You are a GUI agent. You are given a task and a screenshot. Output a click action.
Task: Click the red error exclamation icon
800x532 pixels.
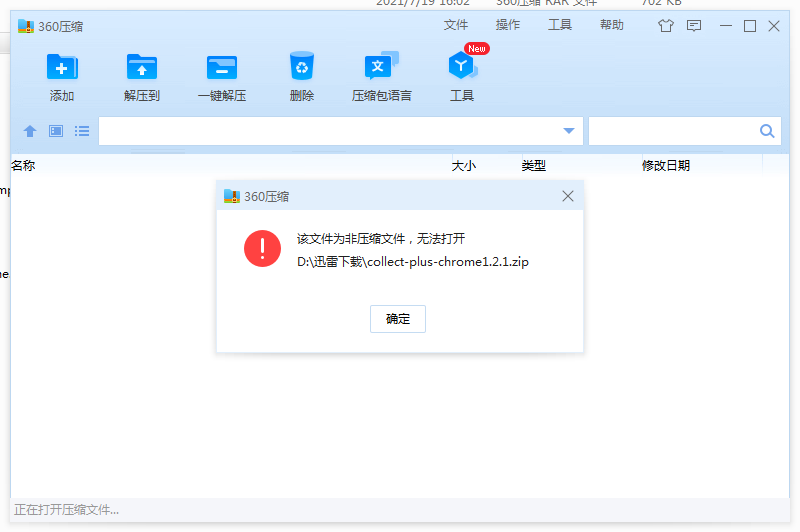(262, 248)
